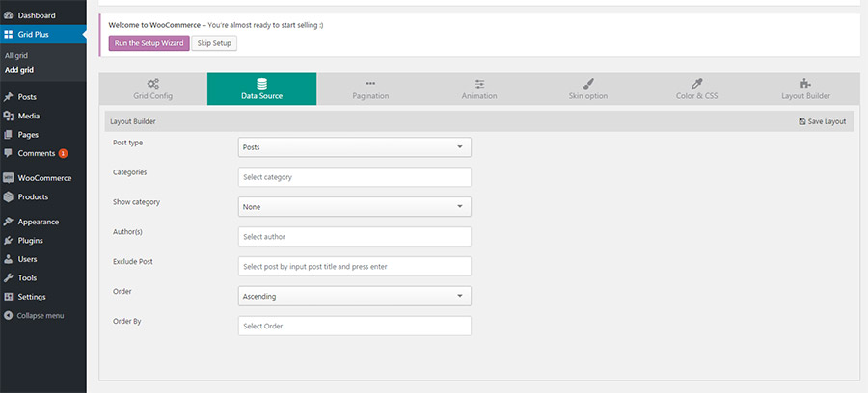
Task: Click the Pagination dots icon
Action: pos(370,84)
